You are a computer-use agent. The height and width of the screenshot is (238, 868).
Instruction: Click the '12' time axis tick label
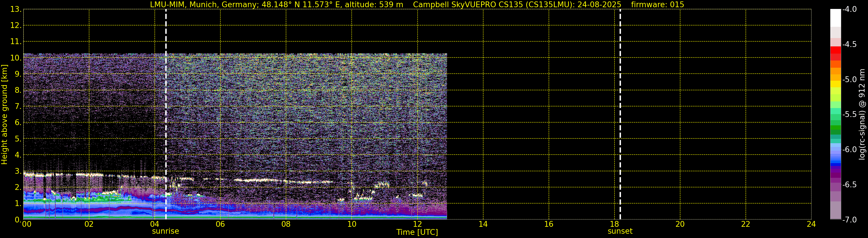pos(417,224)
